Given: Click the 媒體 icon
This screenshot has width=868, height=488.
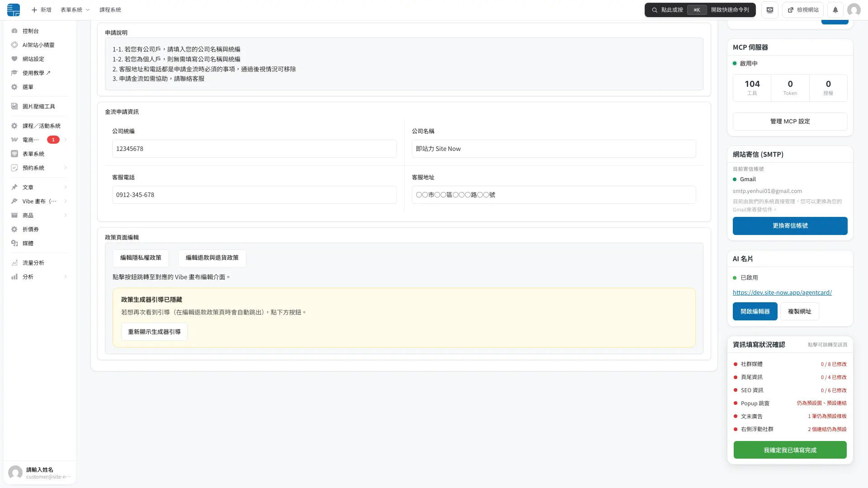Looking at the screenshot, I should [x=14, y=244].
